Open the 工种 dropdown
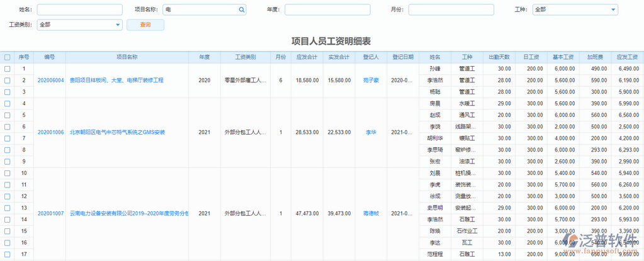 (575, 10)
